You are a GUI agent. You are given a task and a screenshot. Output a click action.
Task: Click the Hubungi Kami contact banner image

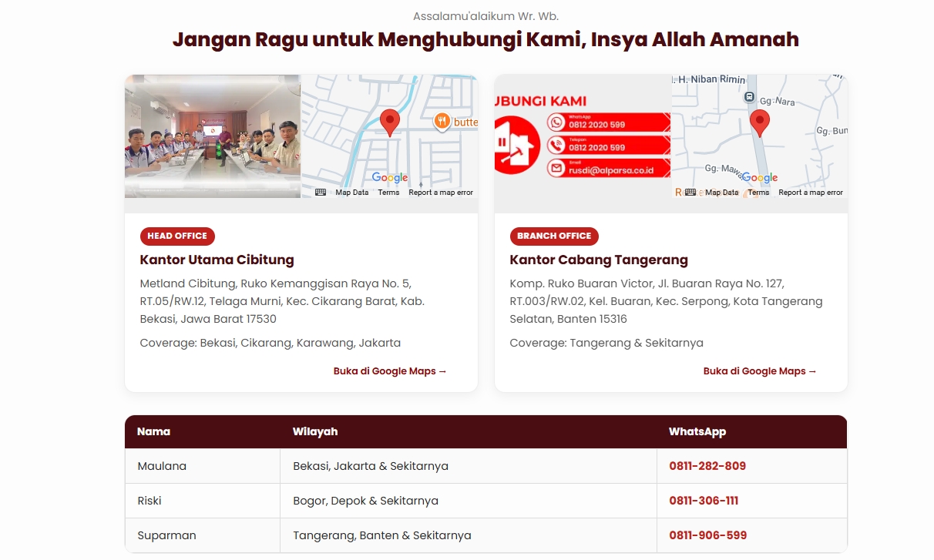click(583, 136)
